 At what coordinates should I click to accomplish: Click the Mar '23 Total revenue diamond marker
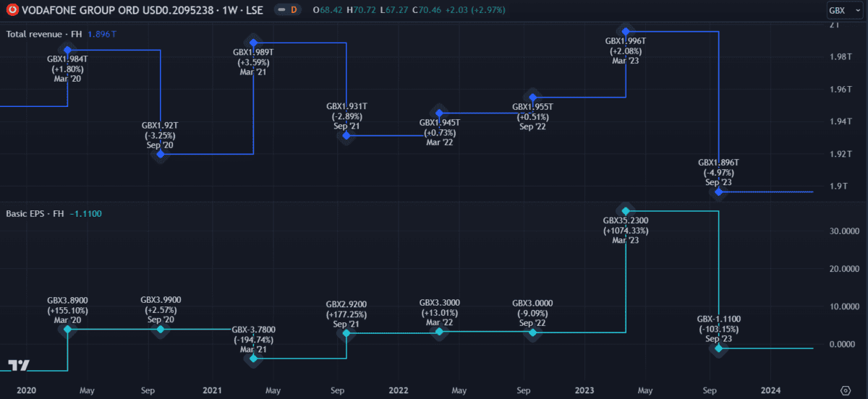click(626, 32)
